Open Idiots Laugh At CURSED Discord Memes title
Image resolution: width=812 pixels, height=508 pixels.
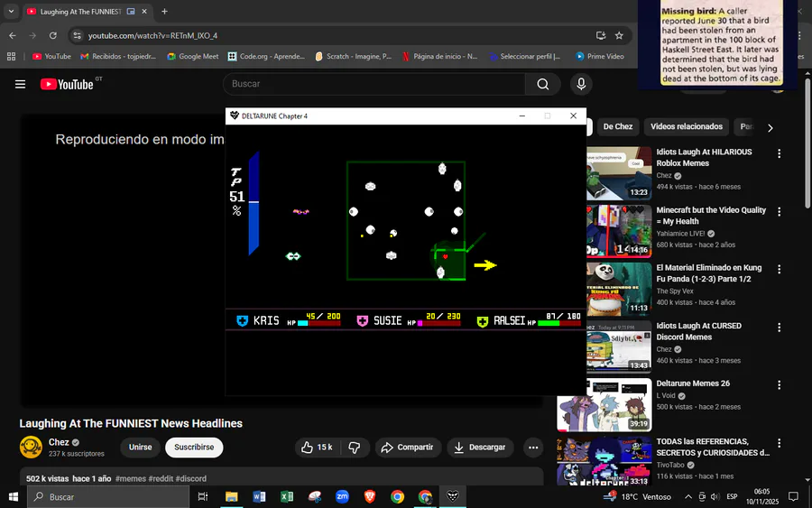(x=699, y=331)
